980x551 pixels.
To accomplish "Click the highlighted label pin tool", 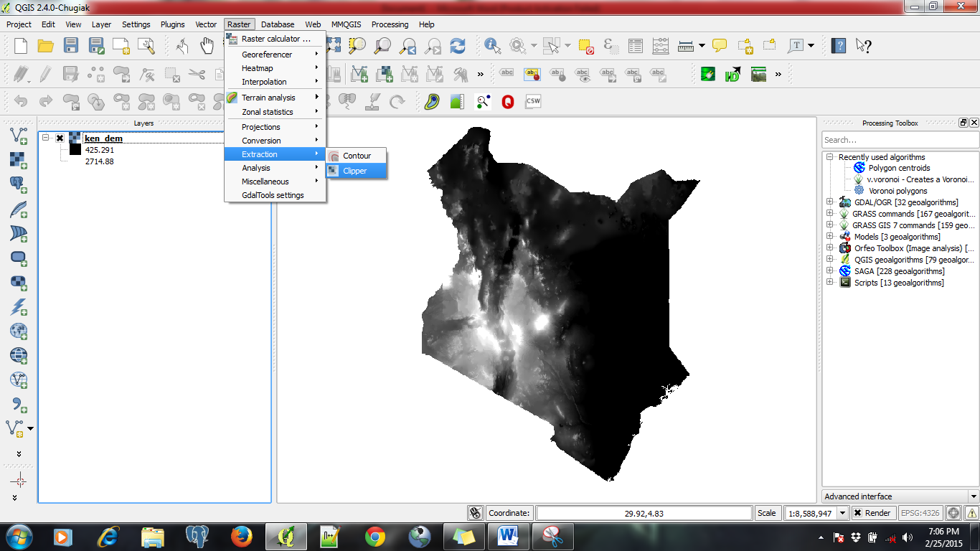I will click(x=532, y=73).
